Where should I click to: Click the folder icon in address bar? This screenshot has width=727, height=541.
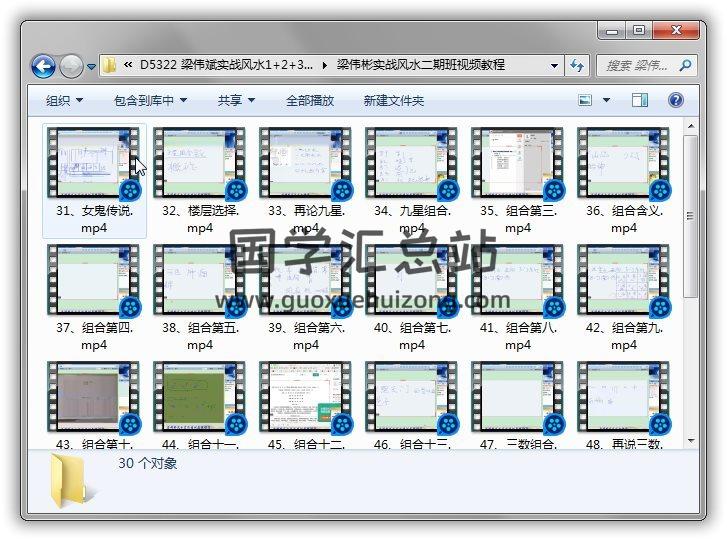[110, 66]
